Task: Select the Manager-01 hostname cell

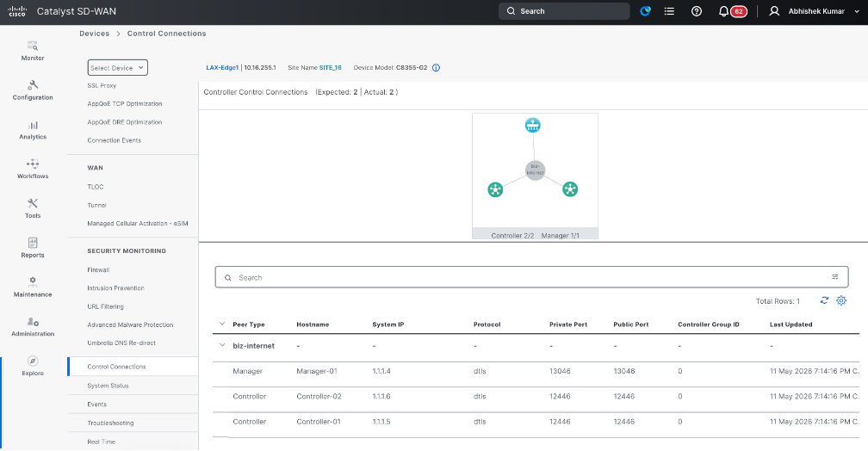Action: pos(317,371)
